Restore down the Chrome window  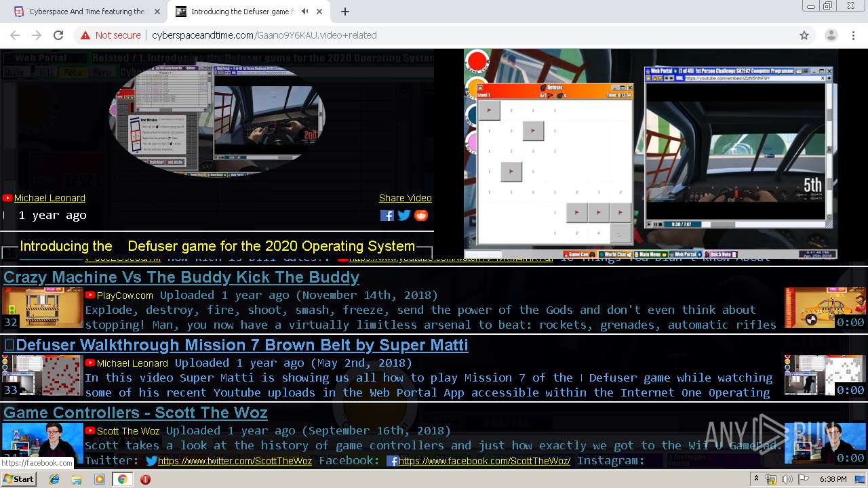coord(828,6)
